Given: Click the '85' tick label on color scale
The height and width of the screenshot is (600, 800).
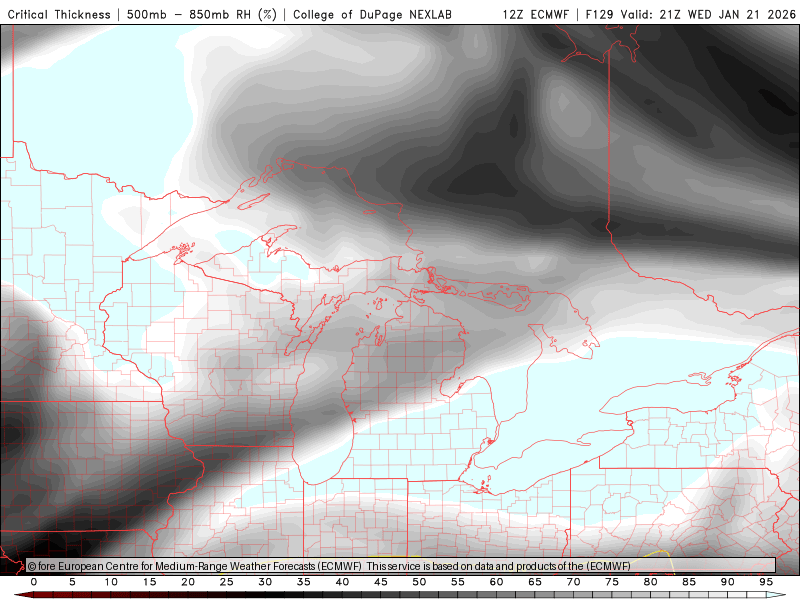Looking at the screenshot, I should click(689, 582).
